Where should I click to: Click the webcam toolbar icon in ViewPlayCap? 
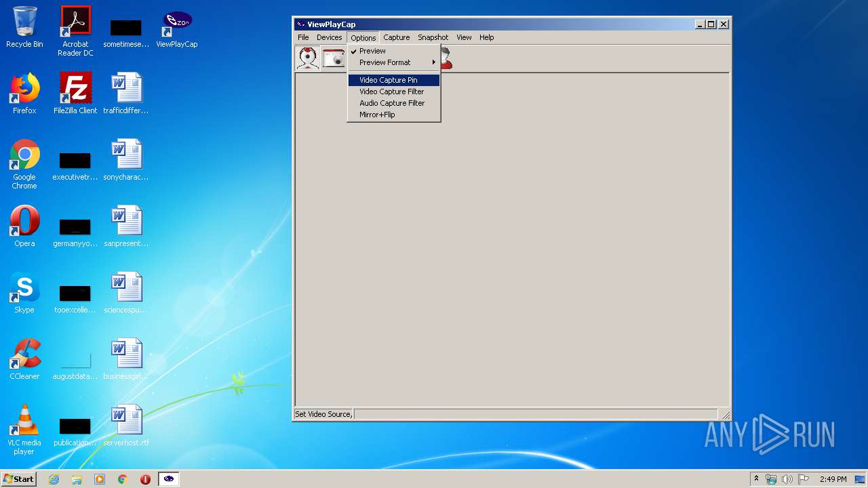pos(308,58)
